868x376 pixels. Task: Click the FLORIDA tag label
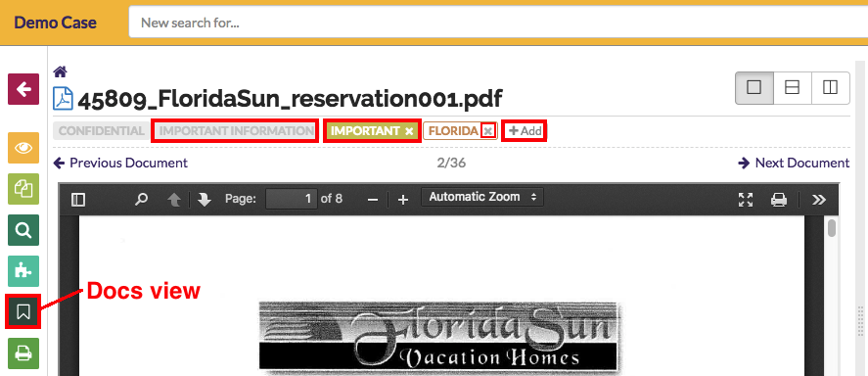coord(453,131)
